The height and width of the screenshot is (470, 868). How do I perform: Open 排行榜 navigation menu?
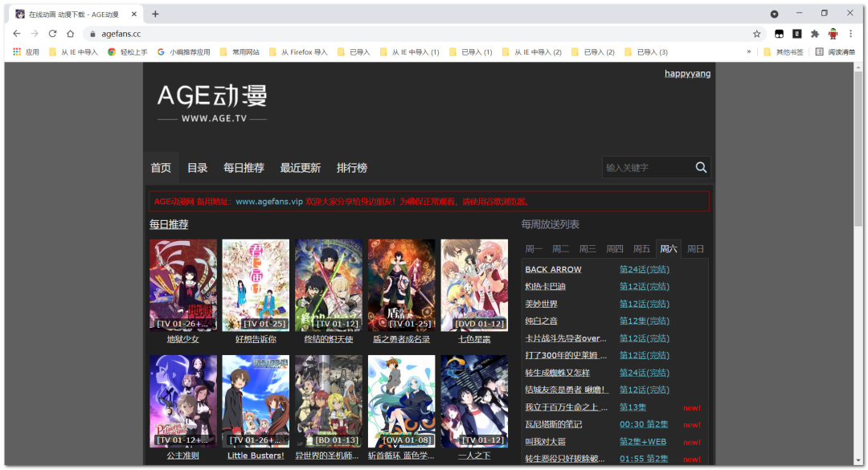351,168
